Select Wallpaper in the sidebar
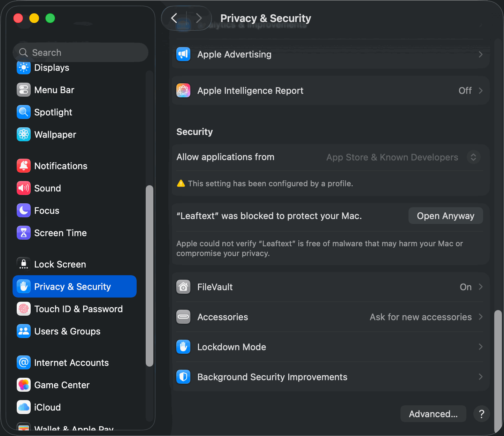Viewport: 504px width, 436px height. pyautogui.click(x=75, y=135)
